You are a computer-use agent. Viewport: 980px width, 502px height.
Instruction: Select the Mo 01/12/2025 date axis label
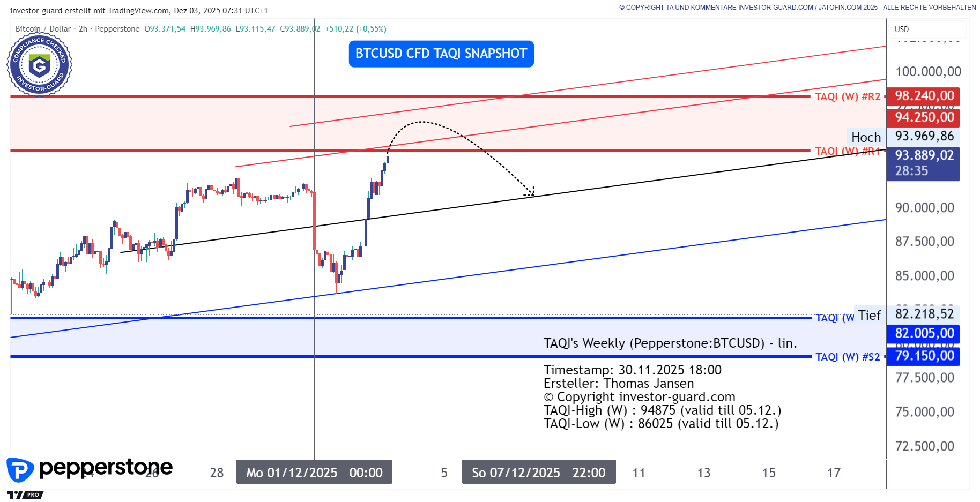click(314, 473)
